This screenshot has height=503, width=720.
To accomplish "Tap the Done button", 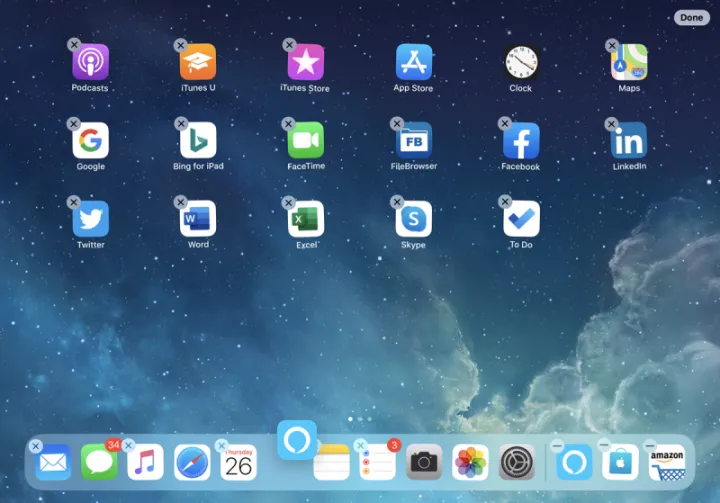I will [x=691, y=17].
